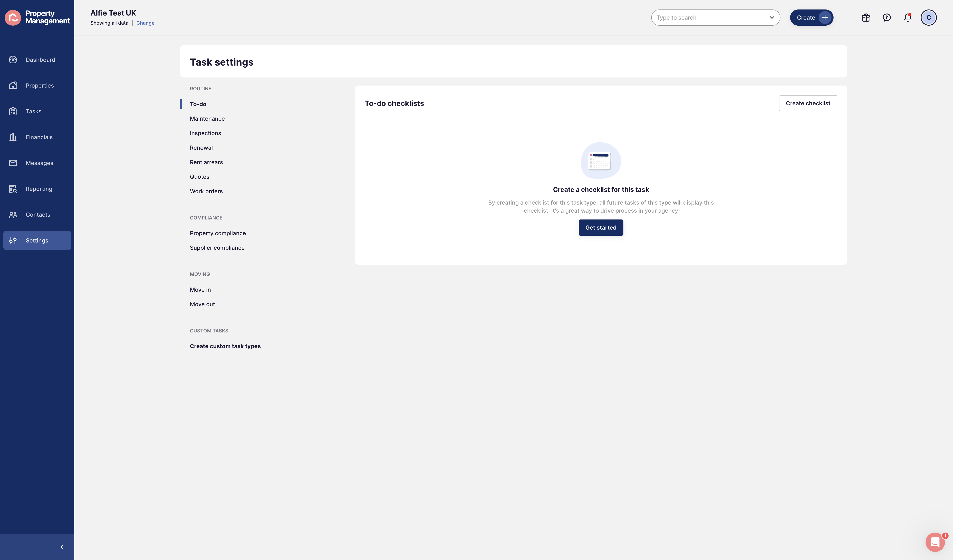Click the plus icon in Create button
This screenshot has width=953, height=560.
(825, 17)
